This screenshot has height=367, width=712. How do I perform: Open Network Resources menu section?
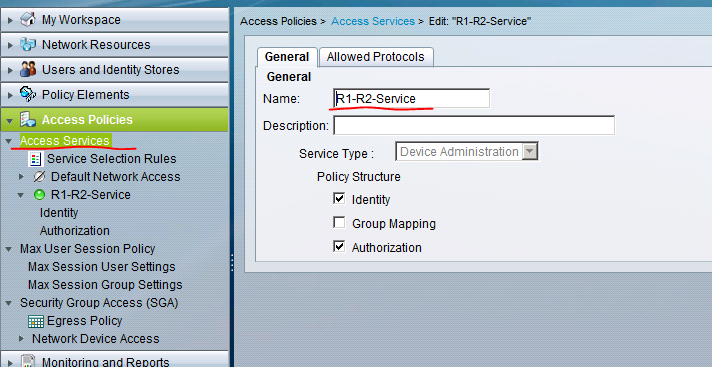click(115, 45)
